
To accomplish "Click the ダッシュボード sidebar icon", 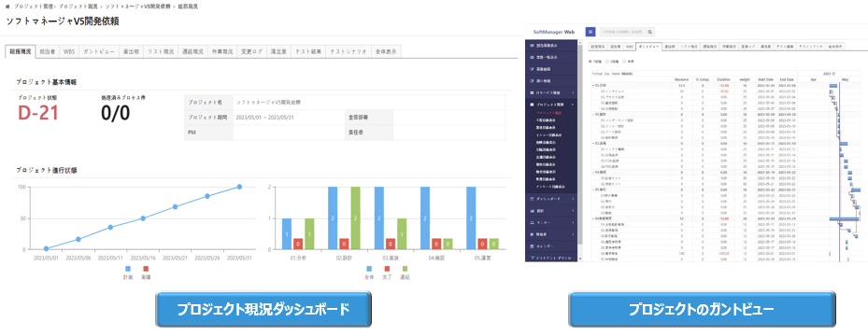I will coord(532,199).
